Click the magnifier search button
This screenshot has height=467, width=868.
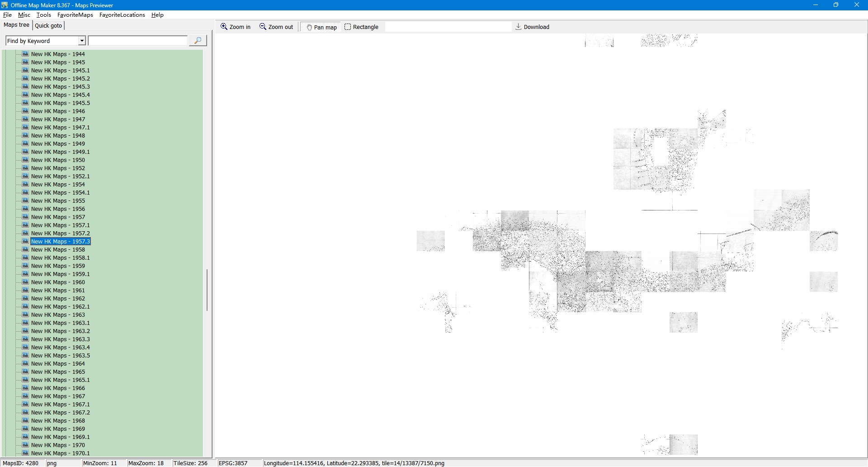pyautogui.click(x=198, y=41)
